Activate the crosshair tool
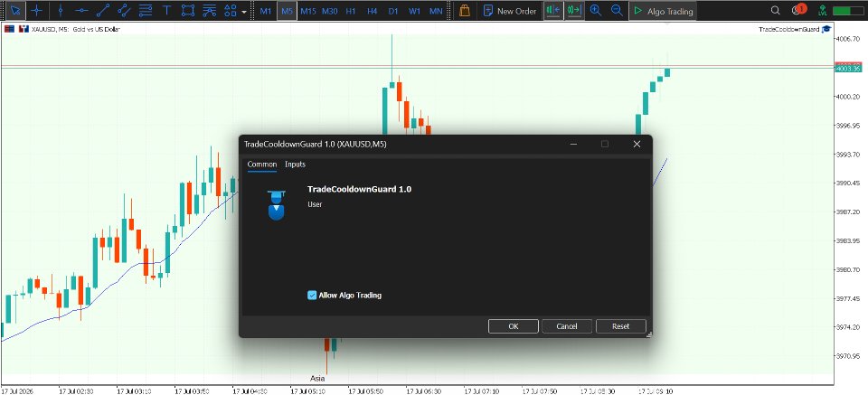 [36, 11]
